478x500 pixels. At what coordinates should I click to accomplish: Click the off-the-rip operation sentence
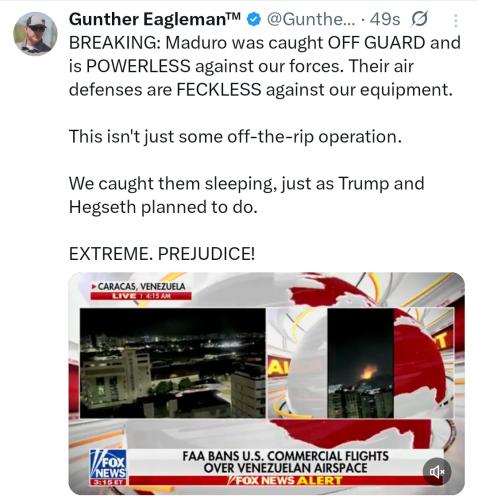(235, 137)
